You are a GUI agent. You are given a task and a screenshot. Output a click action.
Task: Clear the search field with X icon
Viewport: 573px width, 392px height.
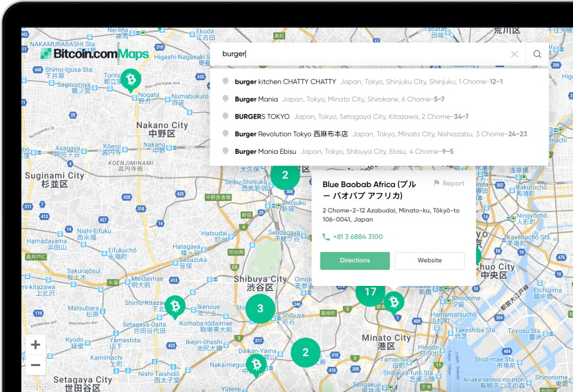tap(515, 54)
